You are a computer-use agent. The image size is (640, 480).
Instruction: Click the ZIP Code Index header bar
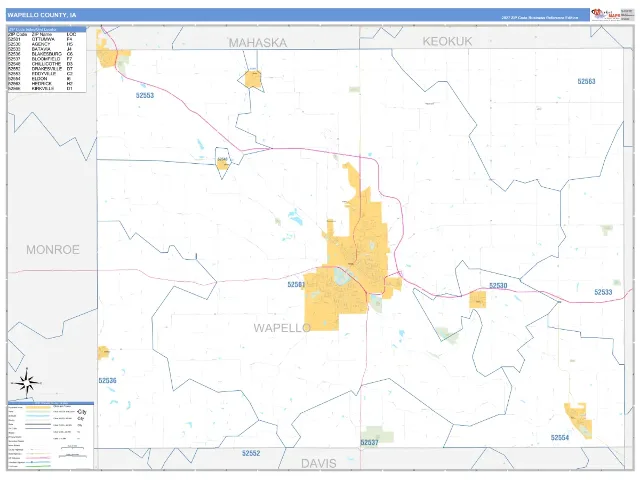[x=47, y=29]
